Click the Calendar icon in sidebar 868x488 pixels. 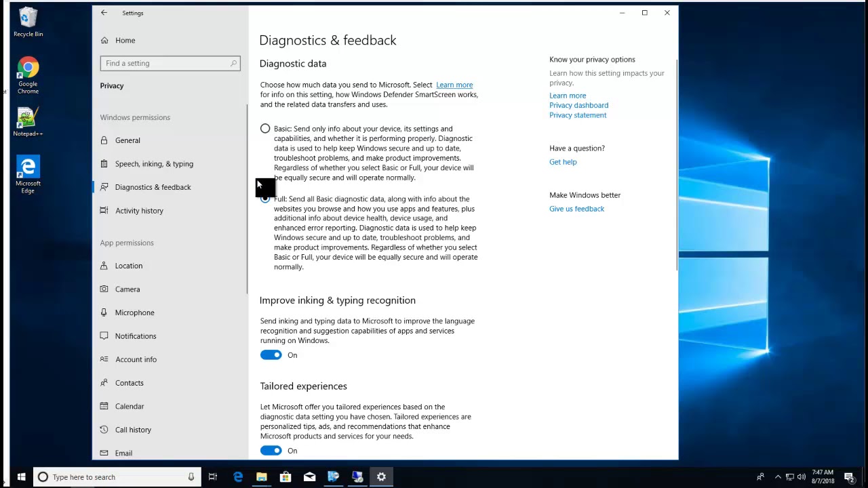click(x=104, y=406)
